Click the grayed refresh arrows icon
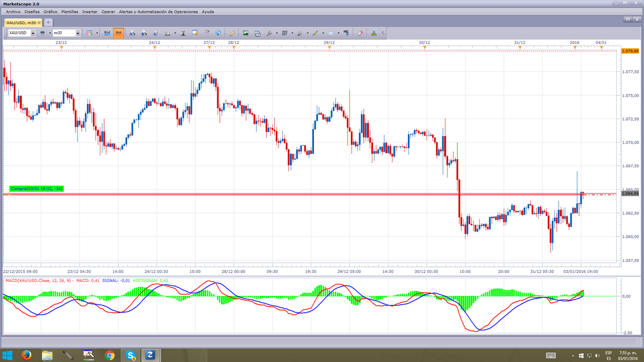The width and height of the screenshot is (644, 362). pos(207,33)
